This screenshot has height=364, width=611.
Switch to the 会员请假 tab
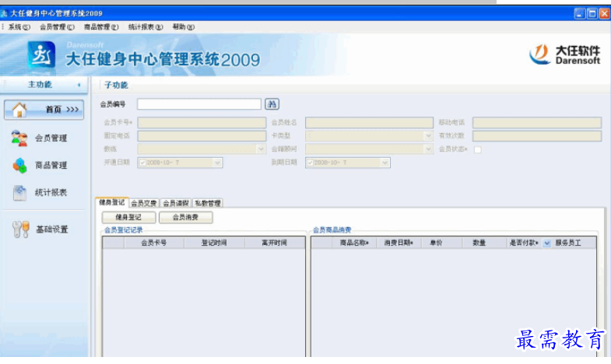[176, 203]
